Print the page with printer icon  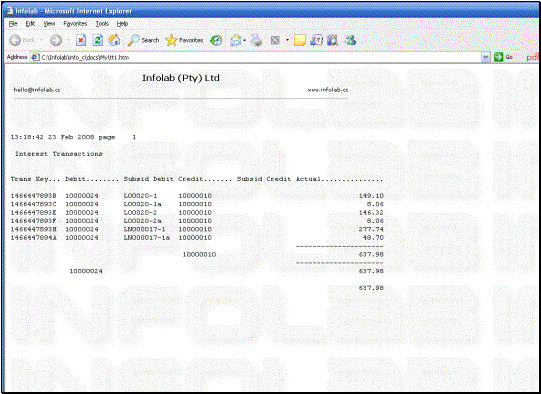[x=256, y=41]
